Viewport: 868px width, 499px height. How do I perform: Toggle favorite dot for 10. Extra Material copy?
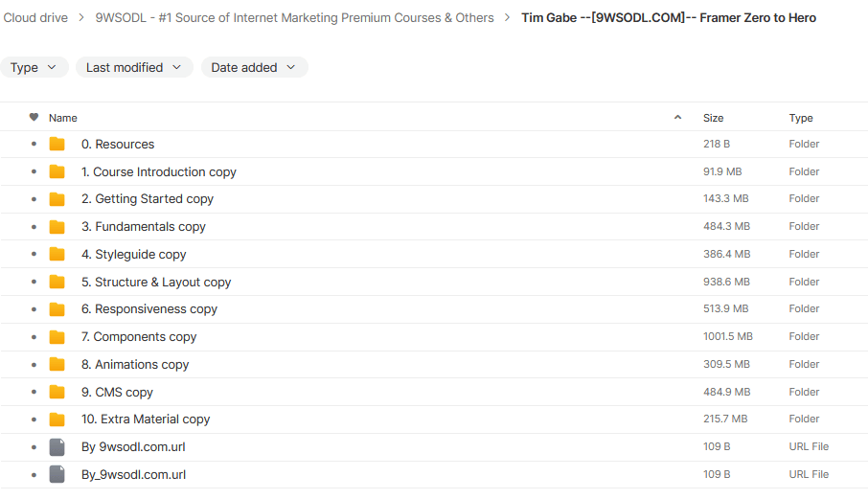[x=34, y=420]
